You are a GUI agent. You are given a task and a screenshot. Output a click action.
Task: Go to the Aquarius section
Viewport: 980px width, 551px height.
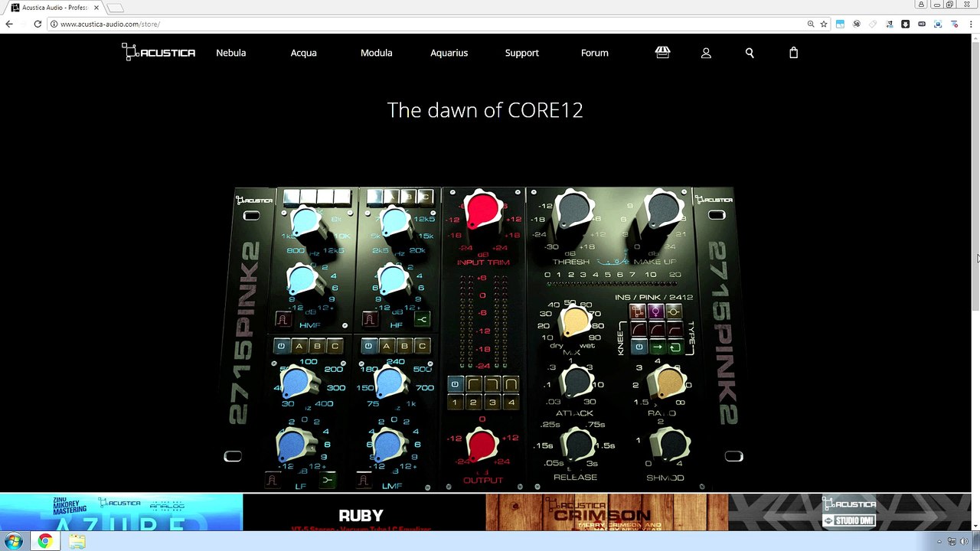click(x=449, y=53)
